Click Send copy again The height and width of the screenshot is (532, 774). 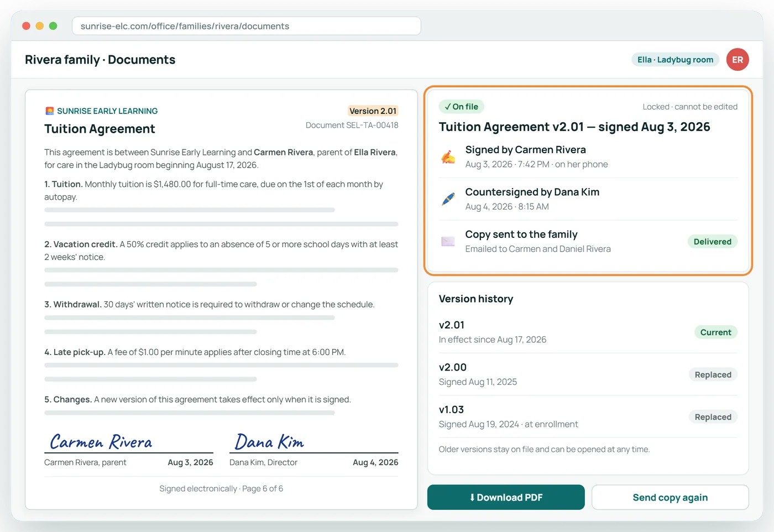point(670,497)
